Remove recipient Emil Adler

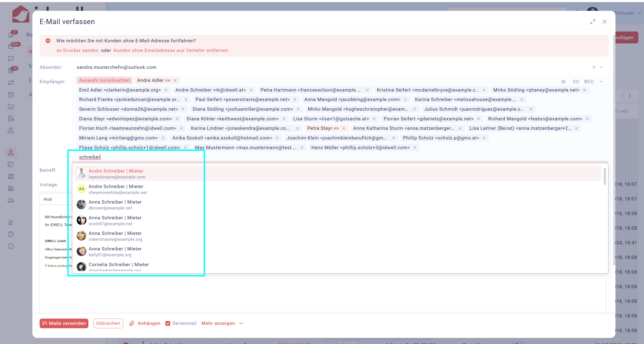point(166,90)
